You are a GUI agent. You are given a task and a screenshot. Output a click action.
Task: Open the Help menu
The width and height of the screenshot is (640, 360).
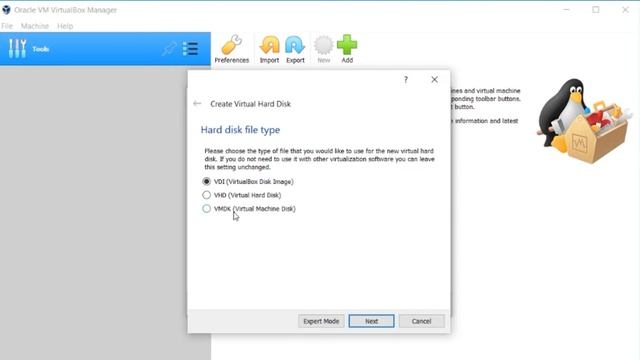[65, 26]
